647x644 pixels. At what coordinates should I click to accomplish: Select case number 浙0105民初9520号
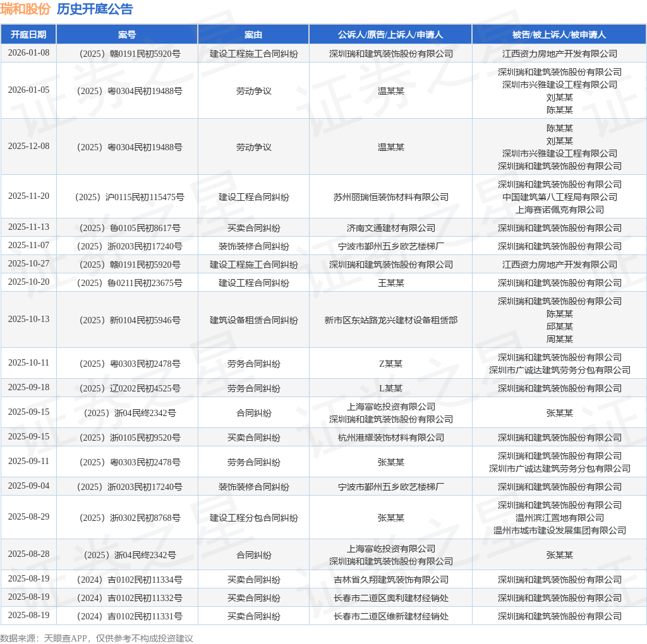pyautogui.click(x=130, y=438)
